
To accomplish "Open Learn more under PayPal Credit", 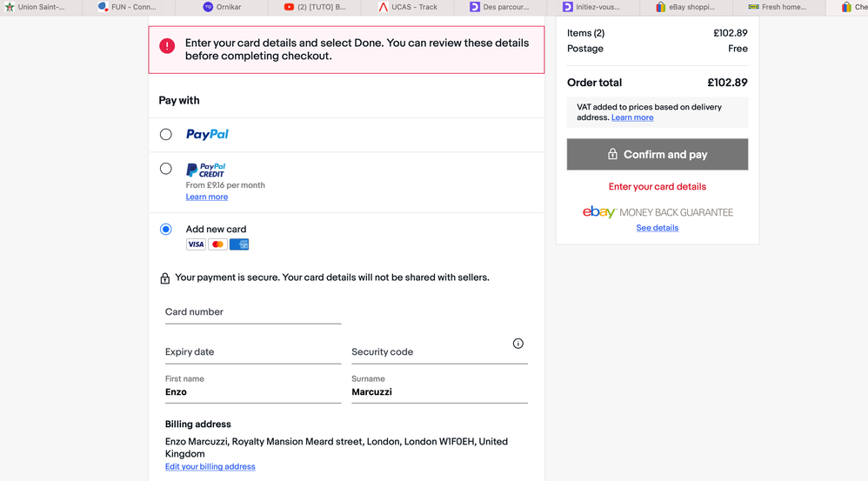I will coord(206,197).
